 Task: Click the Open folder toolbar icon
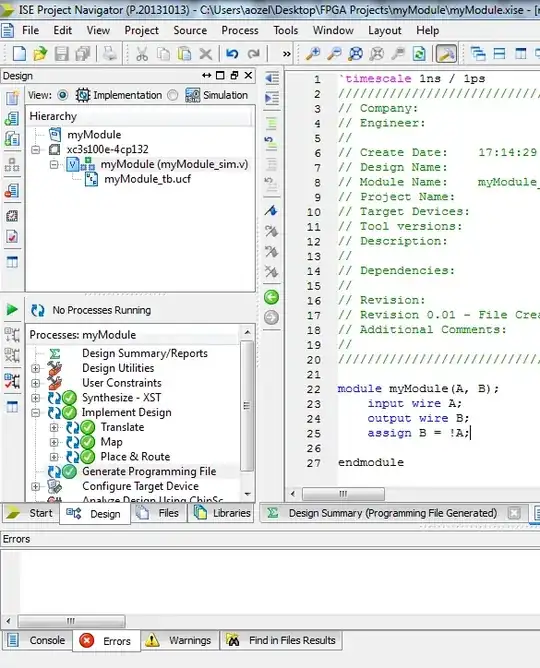tap(40, 54)
